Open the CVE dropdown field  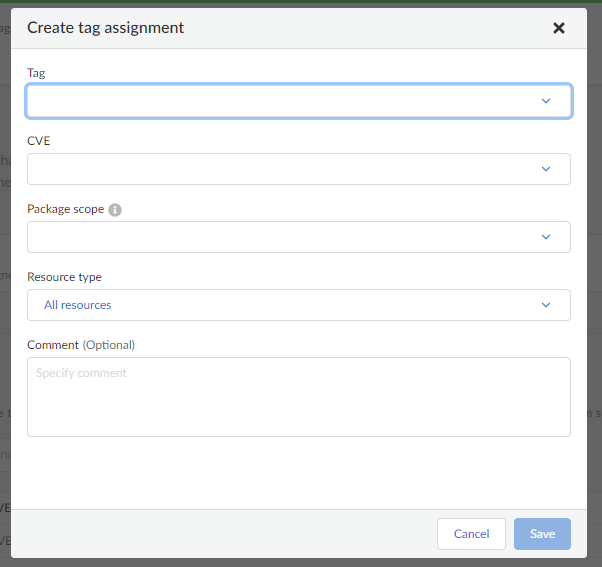[299, 169]
